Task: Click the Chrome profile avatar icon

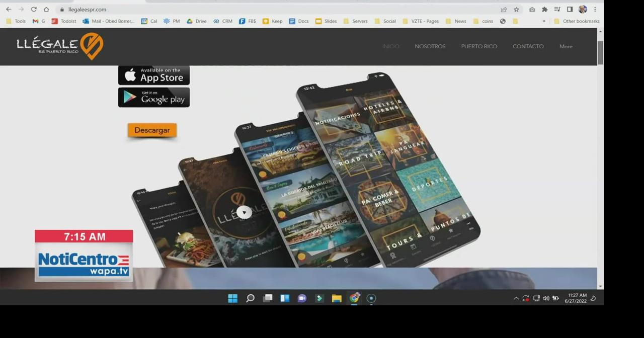Action: click(582, 9)
